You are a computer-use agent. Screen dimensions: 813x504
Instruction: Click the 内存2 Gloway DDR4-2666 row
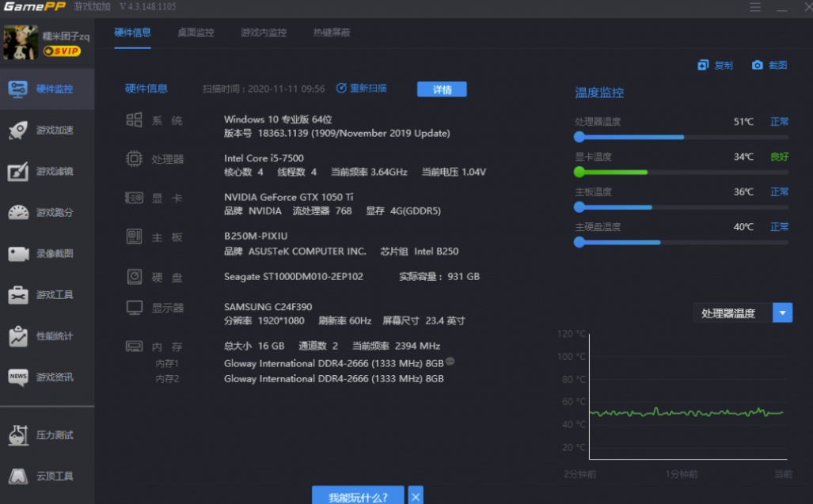pos(334,379)
